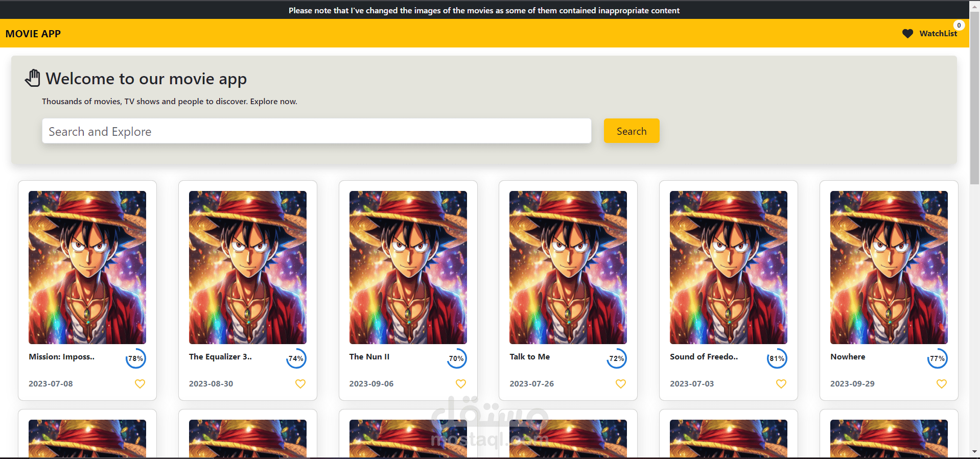
Task: Select Nowhere title text
Action: click(848, 357)
